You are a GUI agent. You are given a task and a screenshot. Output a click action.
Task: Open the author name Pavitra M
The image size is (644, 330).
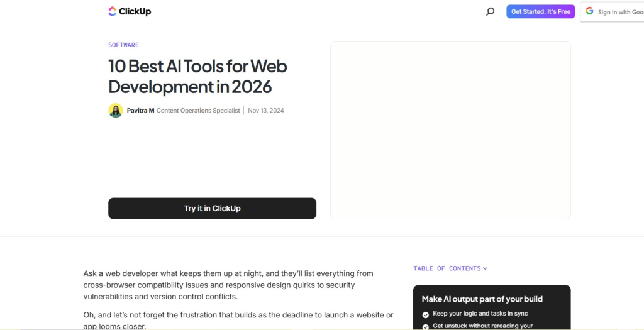140,111
